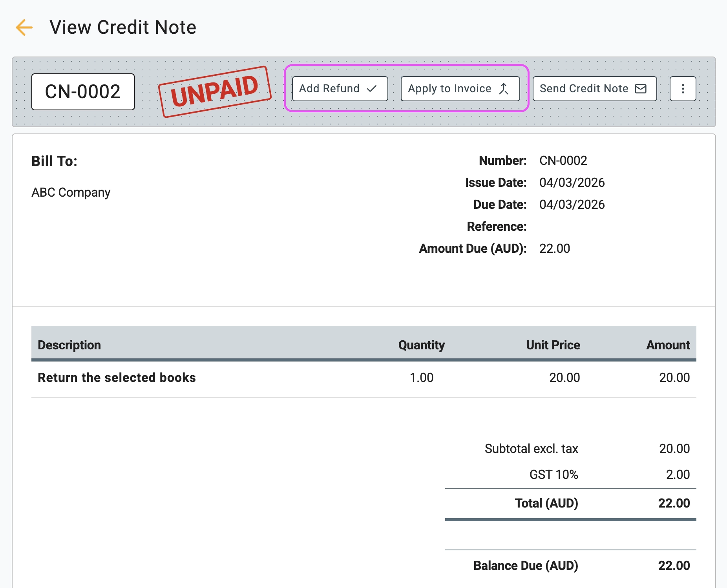727x588 pixels.
Task: Click Send Credit Note to email it
Action: tap(594, 89)
